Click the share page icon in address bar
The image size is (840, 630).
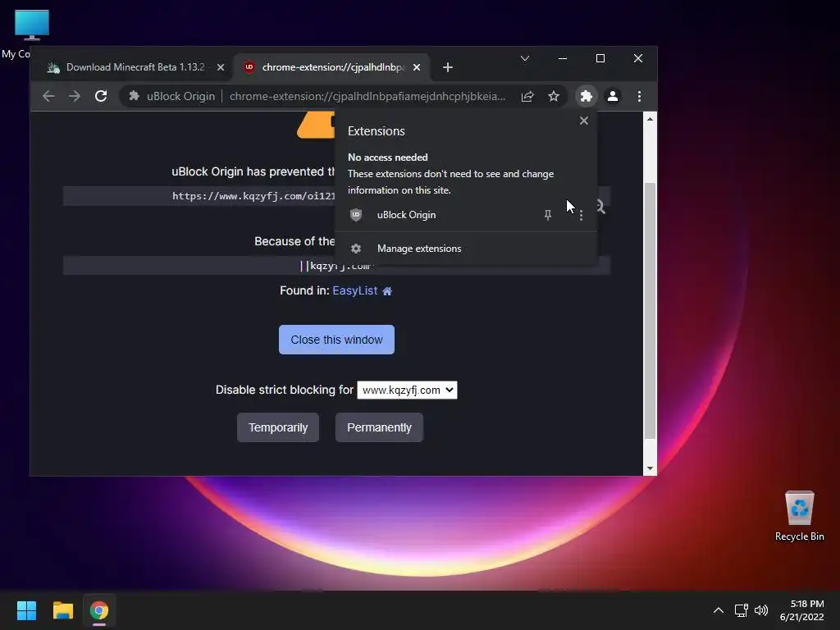[x=527, y=97]
